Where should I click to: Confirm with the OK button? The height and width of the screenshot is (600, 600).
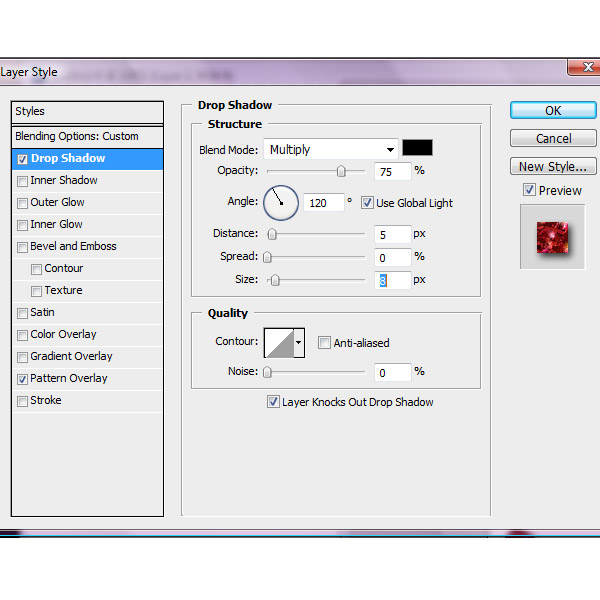[x=553, y=110]
